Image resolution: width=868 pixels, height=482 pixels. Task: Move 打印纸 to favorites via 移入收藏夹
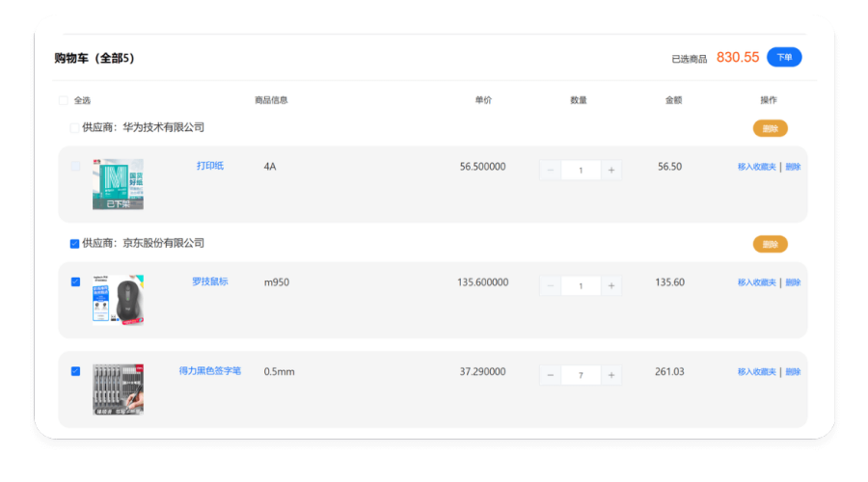(757, 167)
